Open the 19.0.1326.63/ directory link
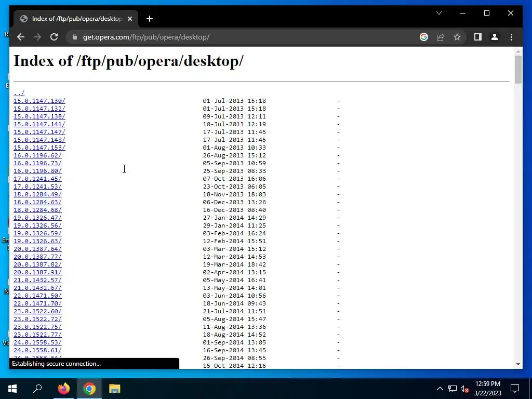Viewport: 532px width, 399px height. click(37, 241)
